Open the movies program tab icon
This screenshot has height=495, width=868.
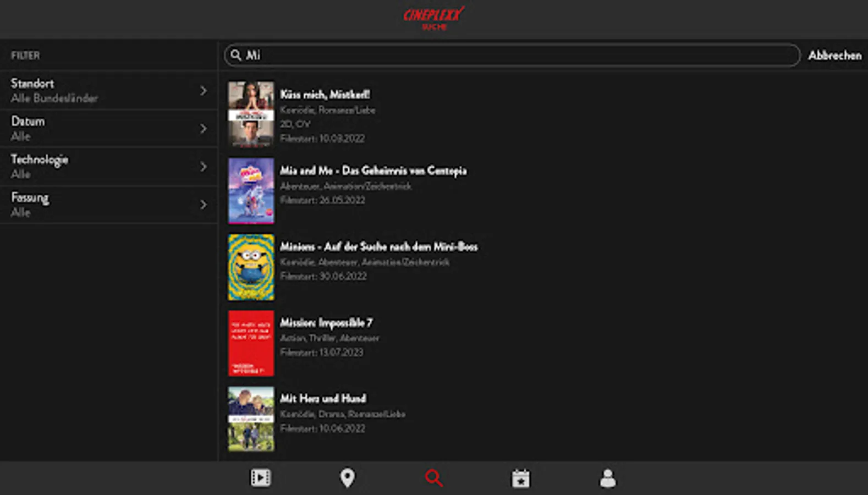click(261, 478)
